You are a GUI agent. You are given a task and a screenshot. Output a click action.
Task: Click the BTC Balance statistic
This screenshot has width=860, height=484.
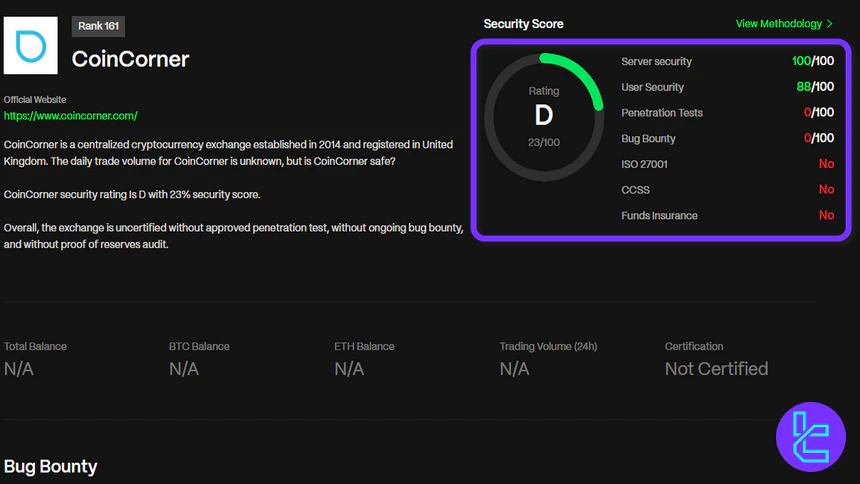pyautogui.click(x=198, y=358)
